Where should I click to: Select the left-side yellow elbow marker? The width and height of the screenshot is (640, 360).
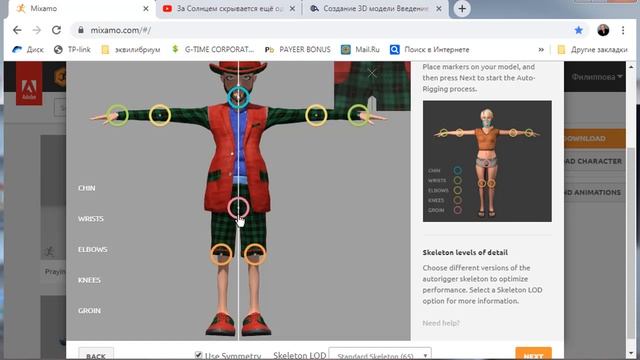click(160, 115)
